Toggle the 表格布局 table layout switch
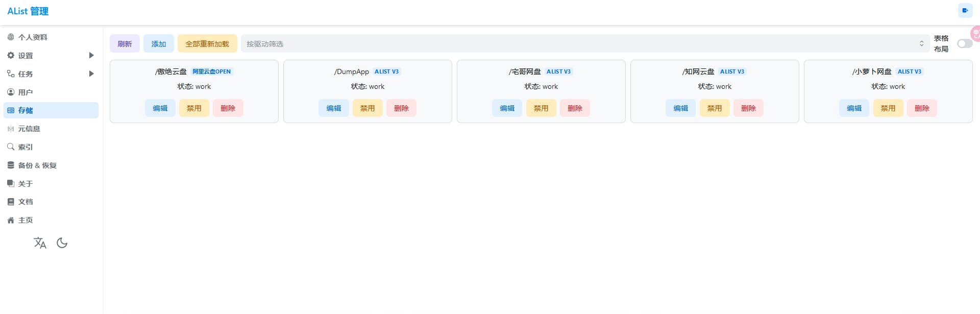980x314 pixels. [965, 43]
